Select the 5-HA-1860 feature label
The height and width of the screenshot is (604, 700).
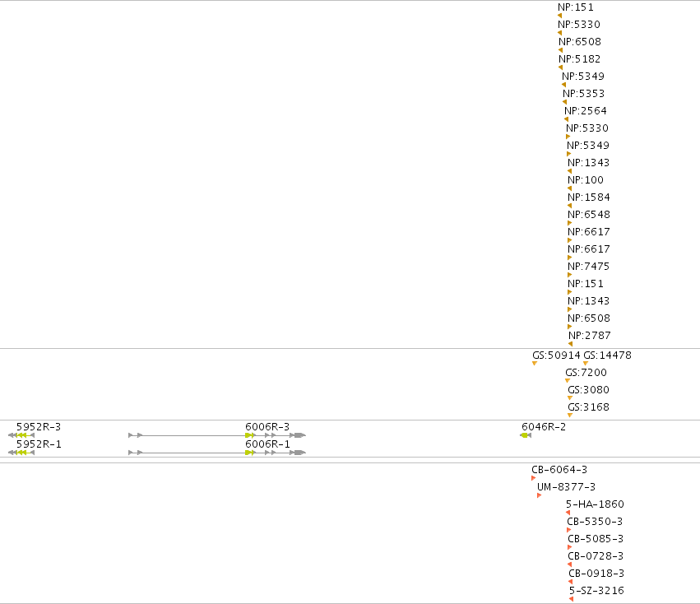tap(595, 504)
